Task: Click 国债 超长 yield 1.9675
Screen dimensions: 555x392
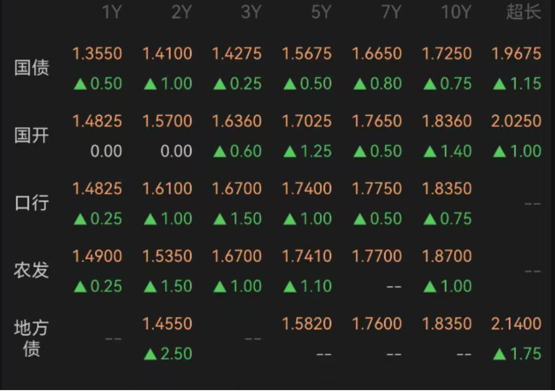Action: 517,54
